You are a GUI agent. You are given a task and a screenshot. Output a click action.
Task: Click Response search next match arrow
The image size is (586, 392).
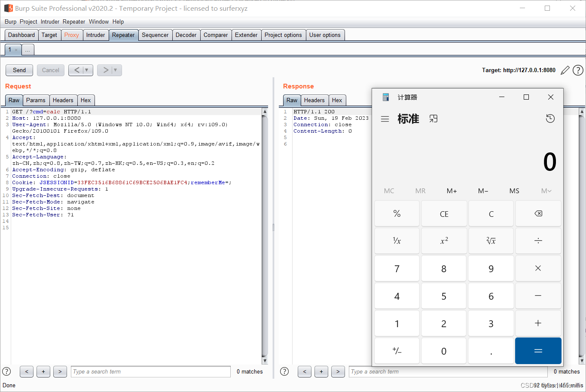[338, 371]
